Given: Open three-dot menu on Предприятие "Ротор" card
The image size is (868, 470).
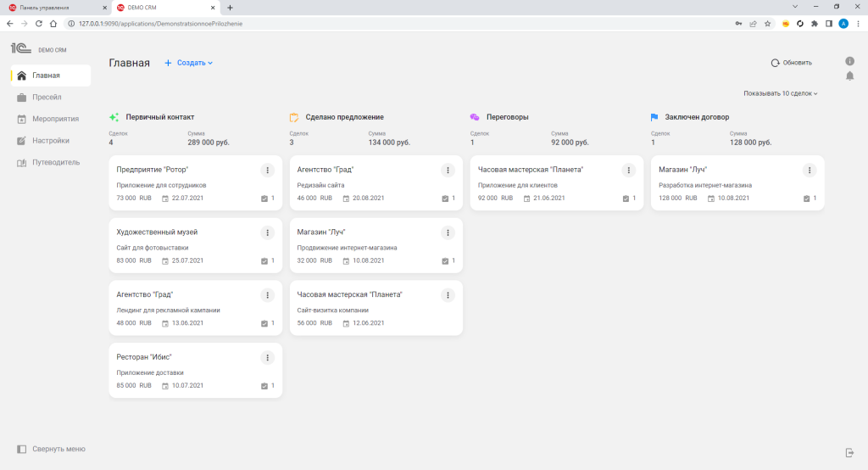Looking at the screenshot, I should [267, 171].
